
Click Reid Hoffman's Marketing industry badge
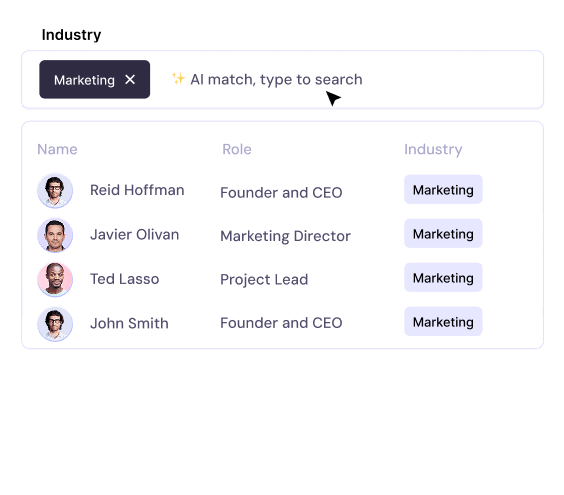coord(443,190)
